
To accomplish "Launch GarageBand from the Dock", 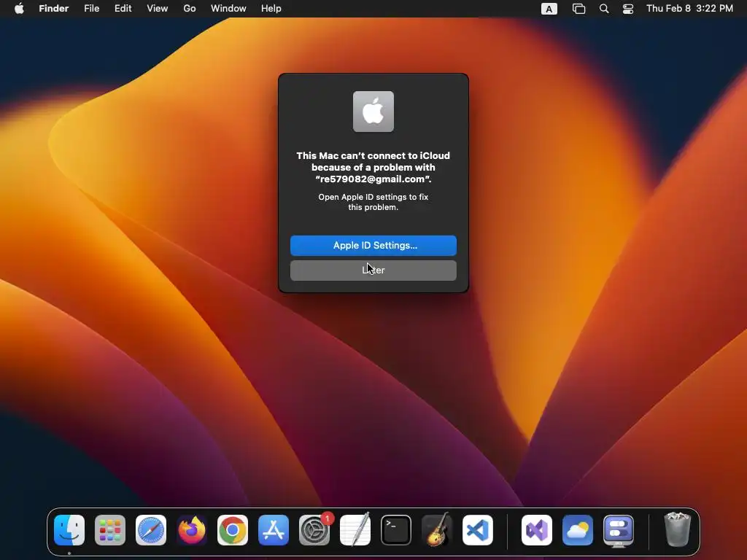I will click(437, 530).
